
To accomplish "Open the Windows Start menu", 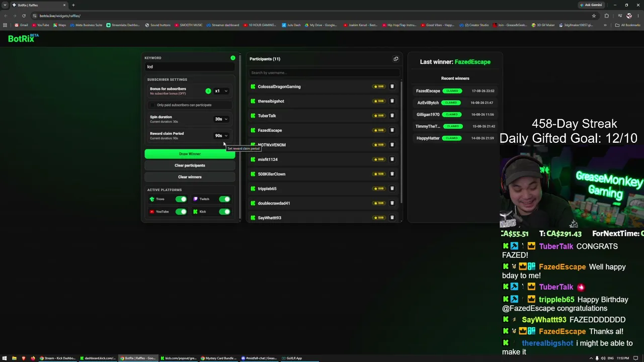I will click(5, 358).
